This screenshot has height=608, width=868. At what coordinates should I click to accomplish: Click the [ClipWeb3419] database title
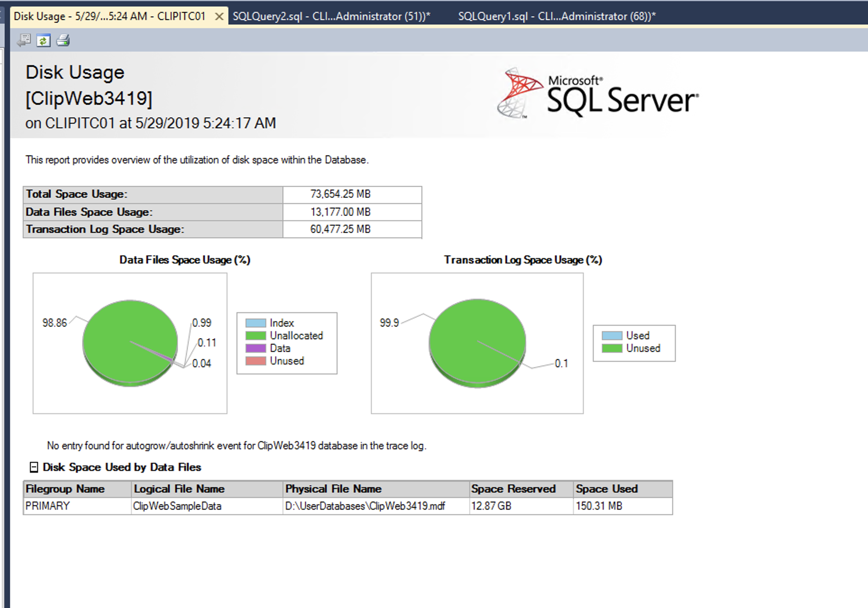tap(89, 98)
